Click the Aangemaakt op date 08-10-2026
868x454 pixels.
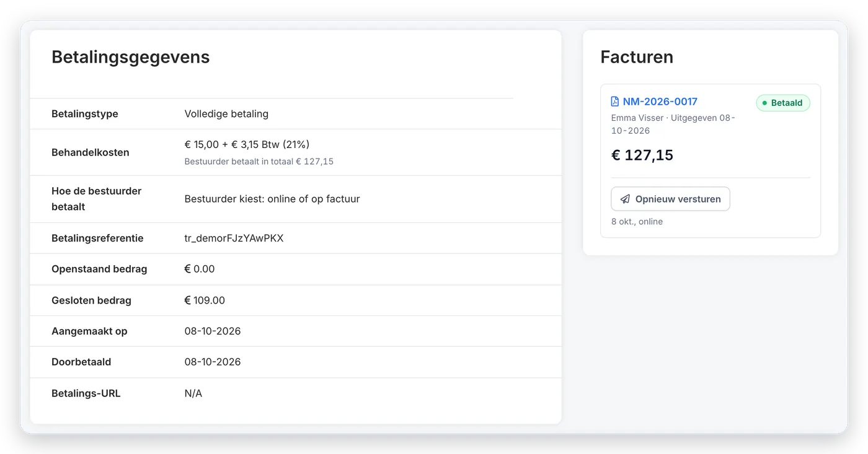coord(213,331)
